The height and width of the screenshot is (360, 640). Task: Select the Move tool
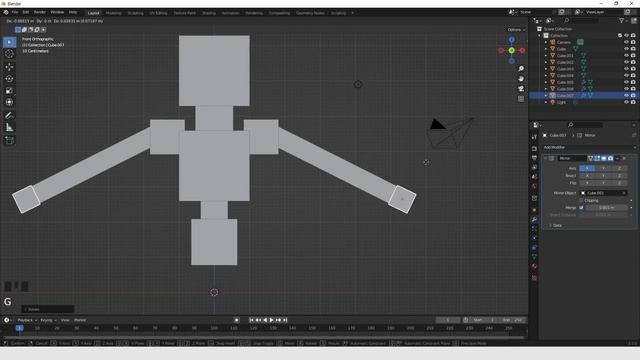click(x=9, y=67)
